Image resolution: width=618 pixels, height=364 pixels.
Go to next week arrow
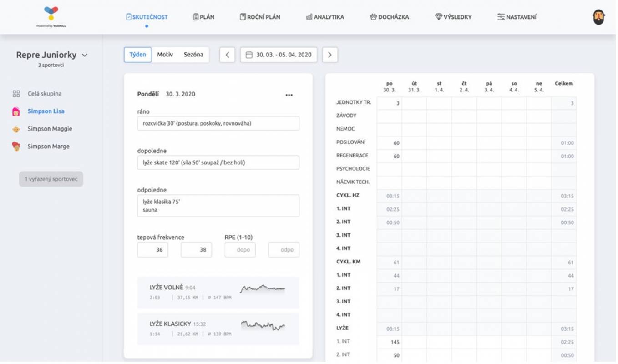click(330, 55)
